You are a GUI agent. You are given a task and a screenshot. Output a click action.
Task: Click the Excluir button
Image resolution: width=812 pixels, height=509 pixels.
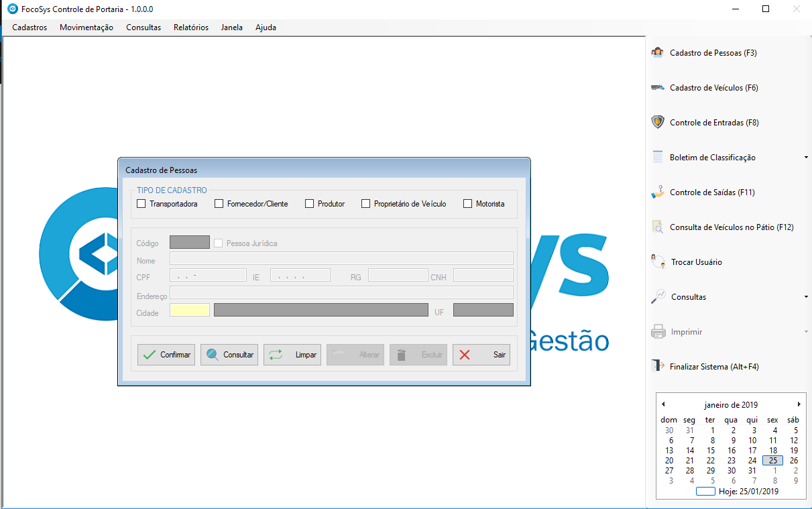(418, 355)
